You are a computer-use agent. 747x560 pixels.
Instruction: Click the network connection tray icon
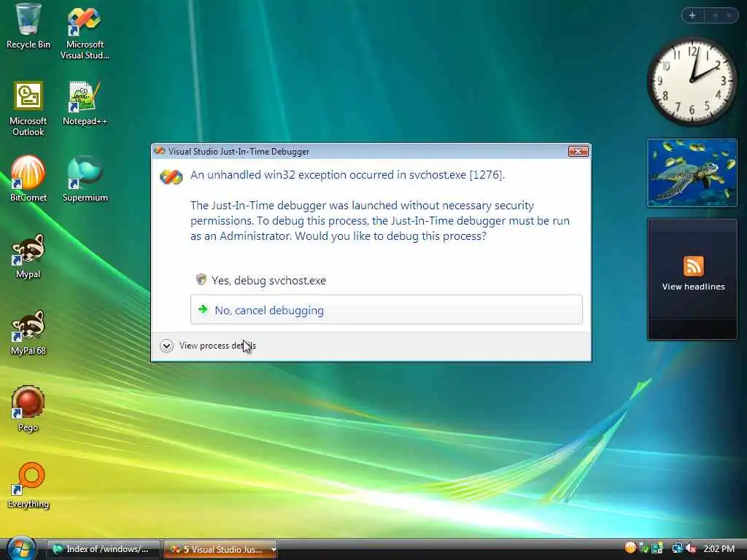[678, 548]
